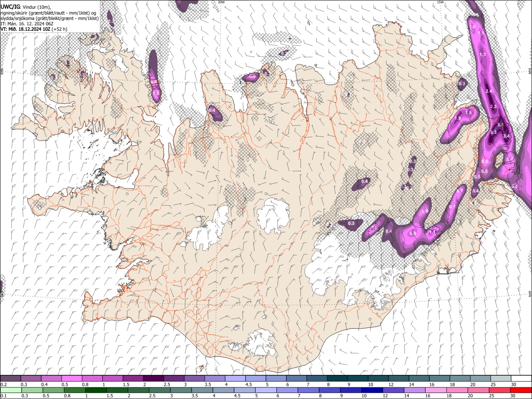Screen dimensions: 532x399
Task: Choose the gray snow-scale swatch between 18 and 20
Action: coord(460,379)
